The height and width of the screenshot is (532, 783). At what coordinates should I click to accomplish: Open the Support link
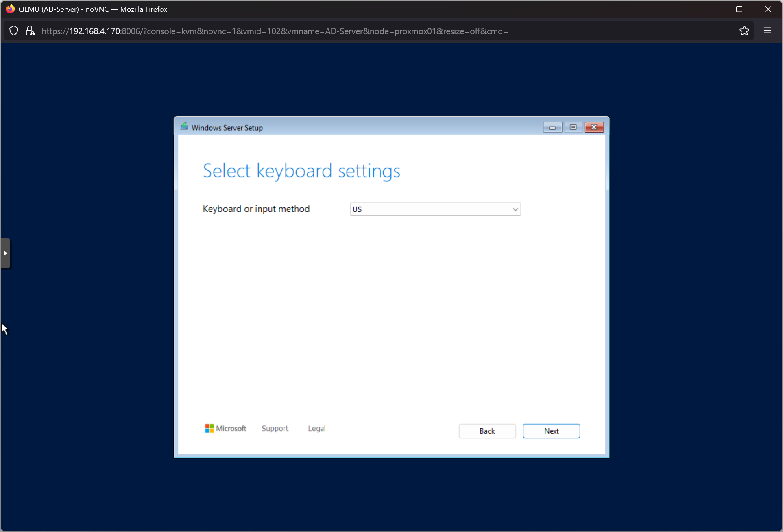(x=275, y=428)
